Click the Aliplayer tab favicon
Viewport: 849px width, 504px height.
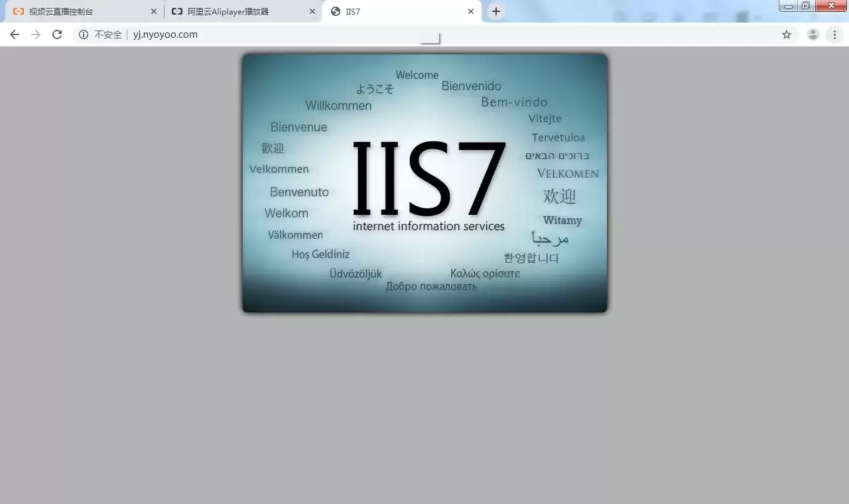click(x=176, y=11)
